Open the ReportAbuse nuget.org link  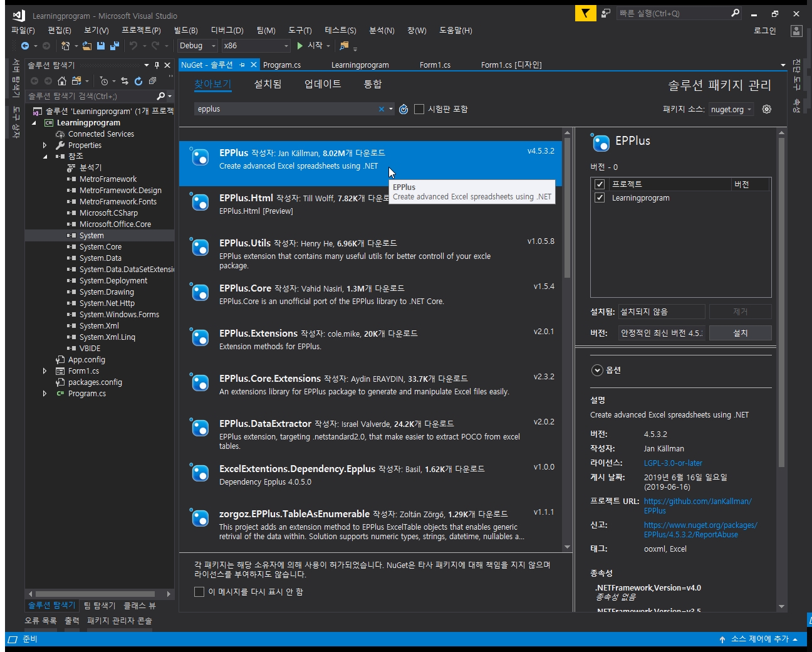click(x=700, y=530)
